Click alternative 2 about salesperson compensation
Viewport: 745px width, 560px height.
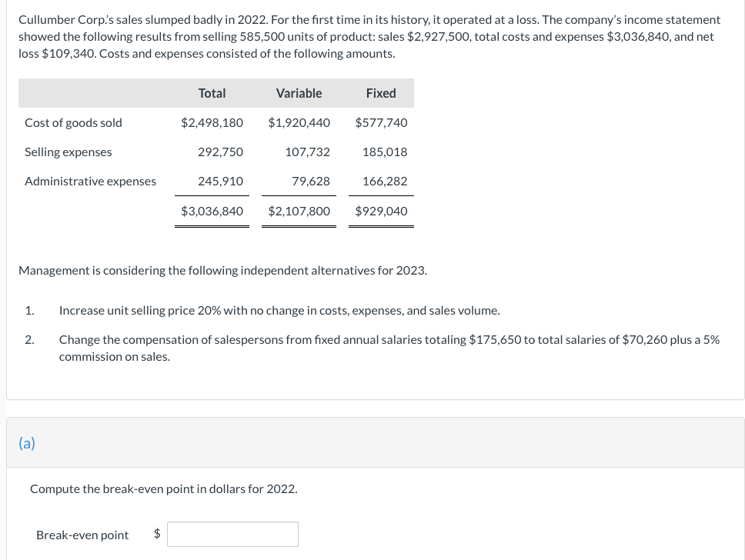click(x=389, y=339)
